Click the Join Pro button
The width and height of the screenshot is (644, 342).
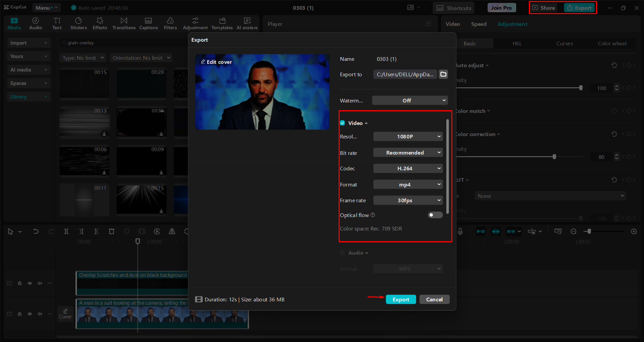[501, 7]
